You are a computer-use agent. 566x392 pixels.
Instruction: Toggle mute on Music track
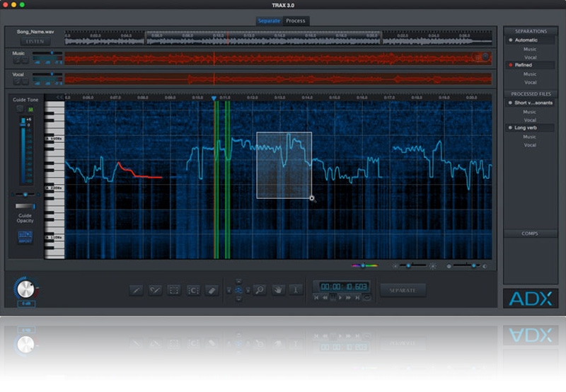click(x=25, y=60)
